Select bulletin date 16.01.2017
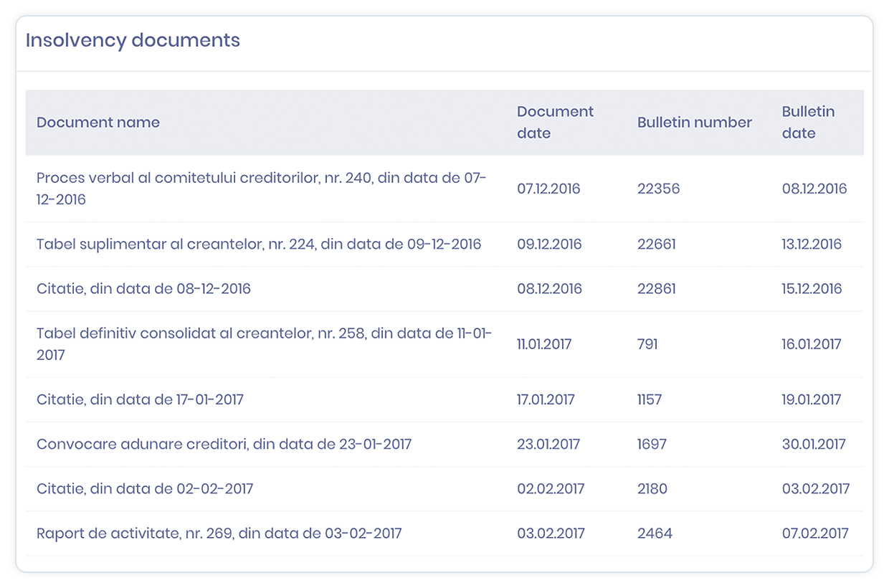 [x=812, y=344]
